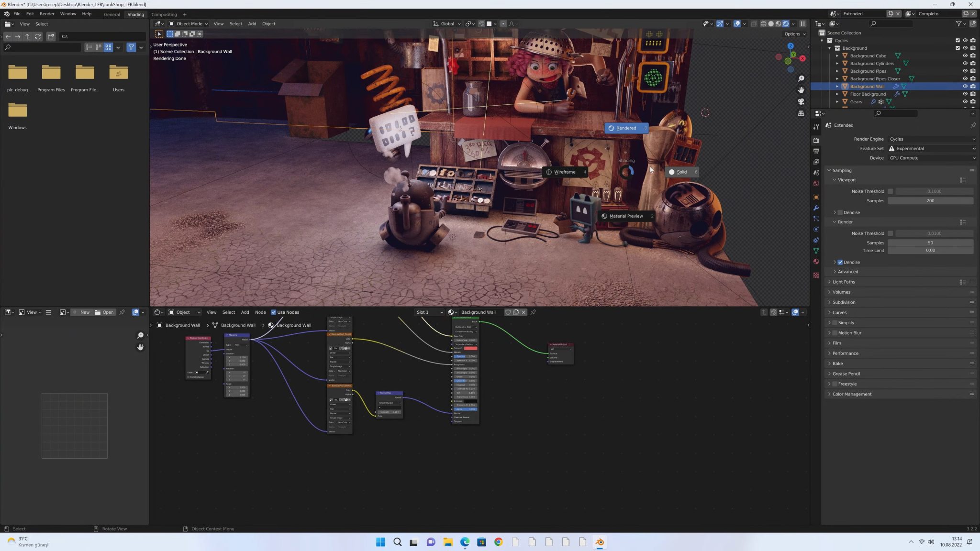The width and height of the screenshot is (980, 551).
Task: Open the Render Engine dropdown showing Cycles
Action: [x=931, y=139]
